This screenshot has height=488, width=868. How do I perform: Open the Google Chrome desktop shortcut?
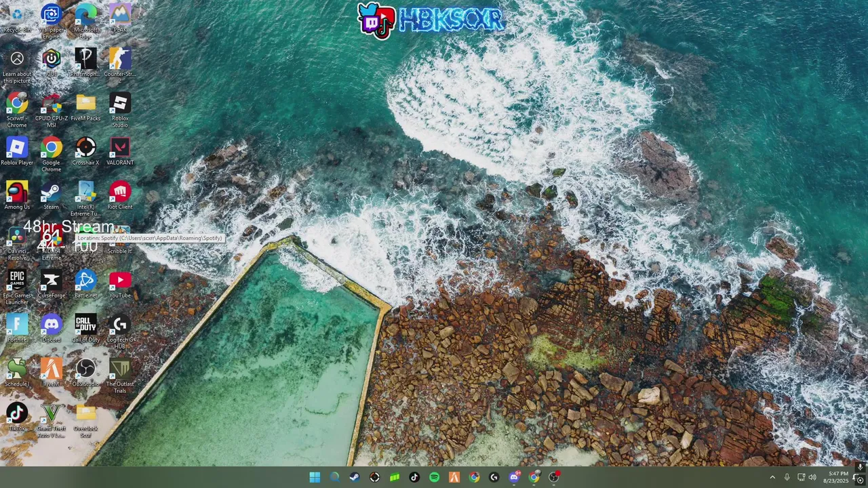(x=52, y=155)
